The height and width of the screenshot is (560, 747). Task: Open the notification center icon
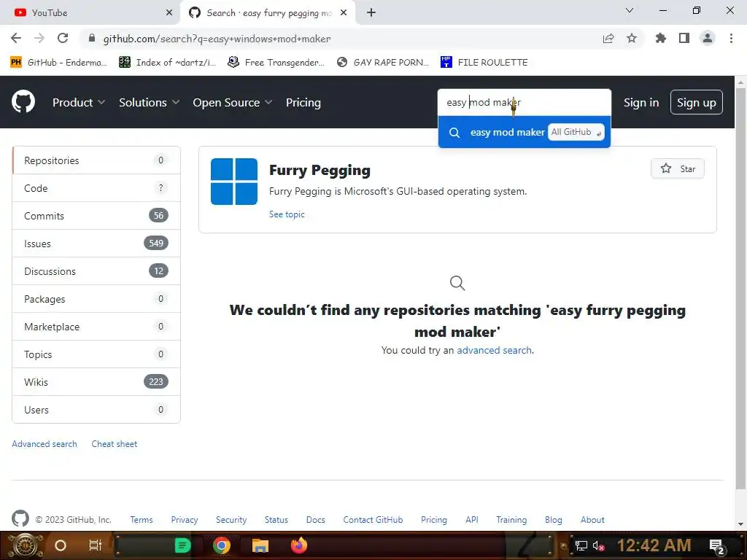tap(717, 546)
